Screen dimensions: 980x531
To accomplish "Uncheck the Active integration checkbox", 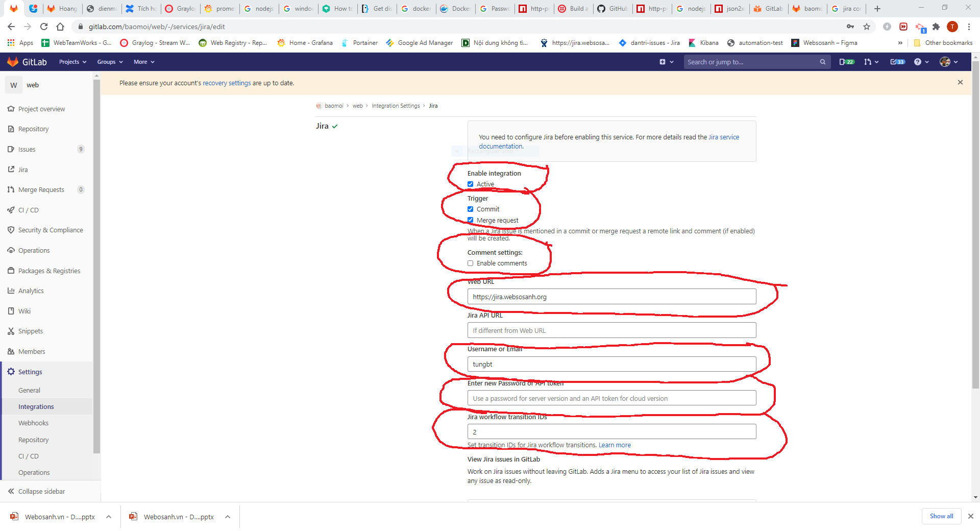I will pos(470,184).
